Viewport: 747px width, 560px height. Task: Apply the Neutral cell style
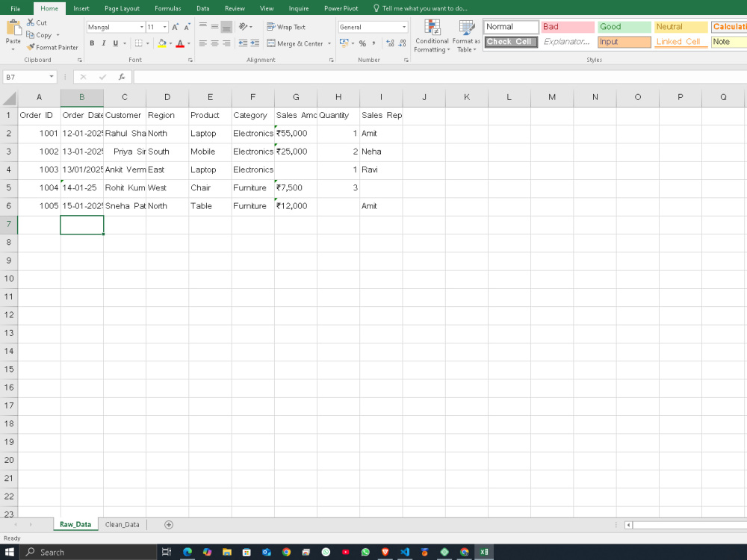tap(681, 27)
